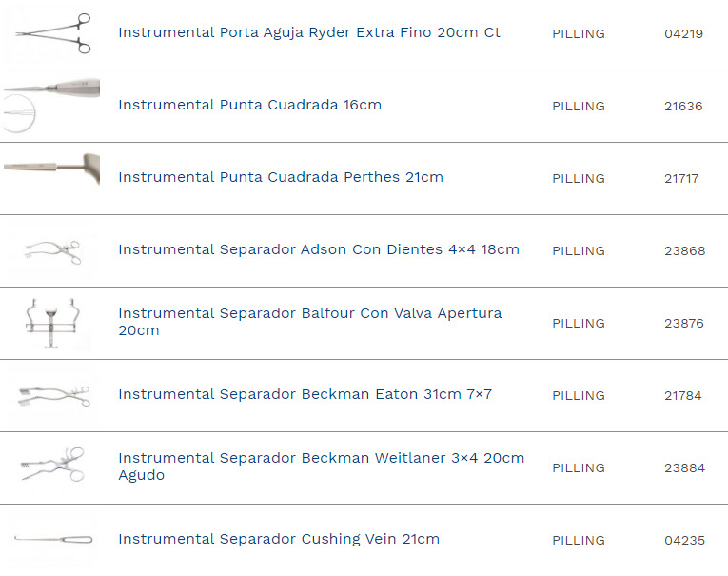Select the Beckman Weitlaner retractor thumbnail
This screenshot has height=576, width=728.
[x=52, y=467]
